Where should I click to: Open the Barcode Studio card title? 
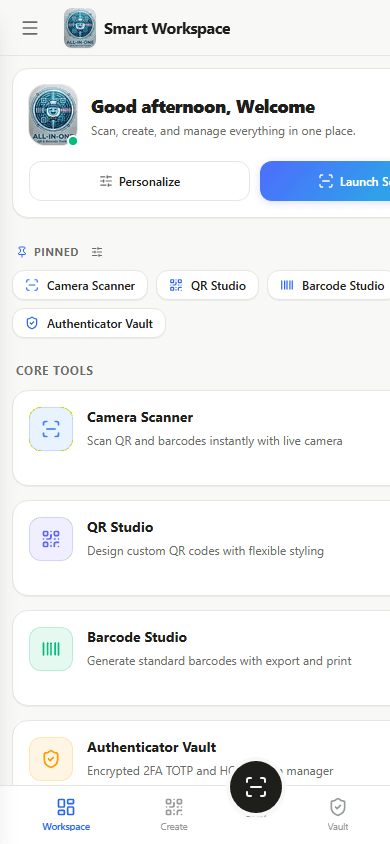137,637
